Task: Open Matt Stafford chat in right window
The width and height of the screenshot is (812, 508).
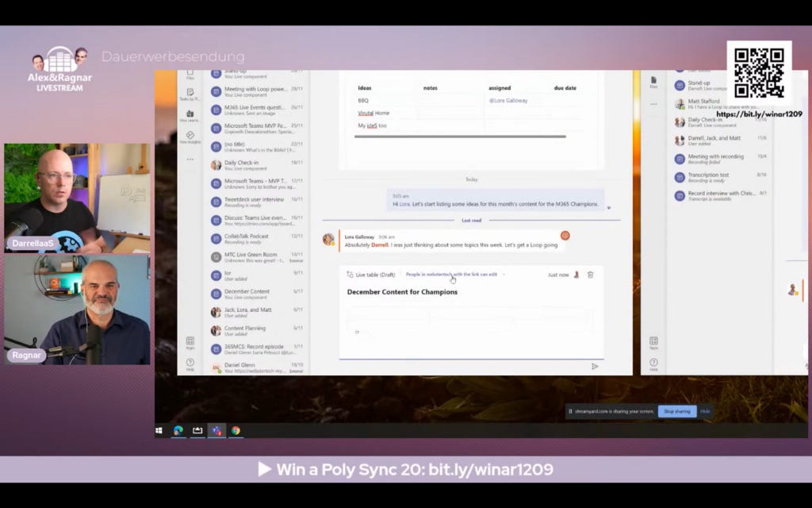Action: [x=721, y=104]
